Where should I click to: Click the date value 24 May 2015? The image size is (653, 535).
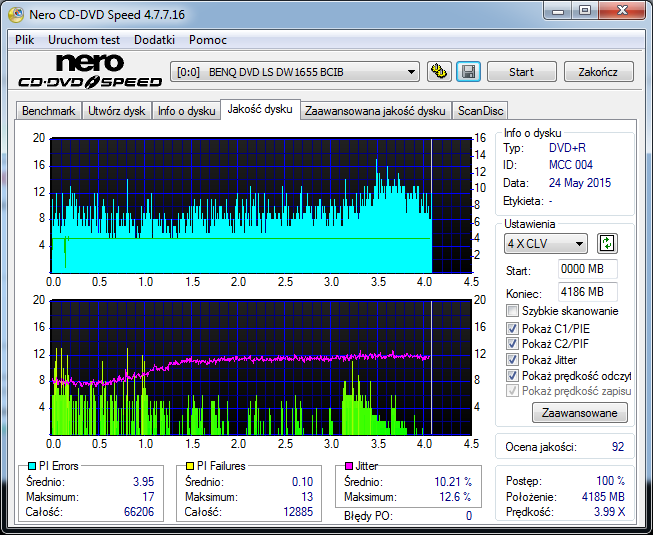580,183
